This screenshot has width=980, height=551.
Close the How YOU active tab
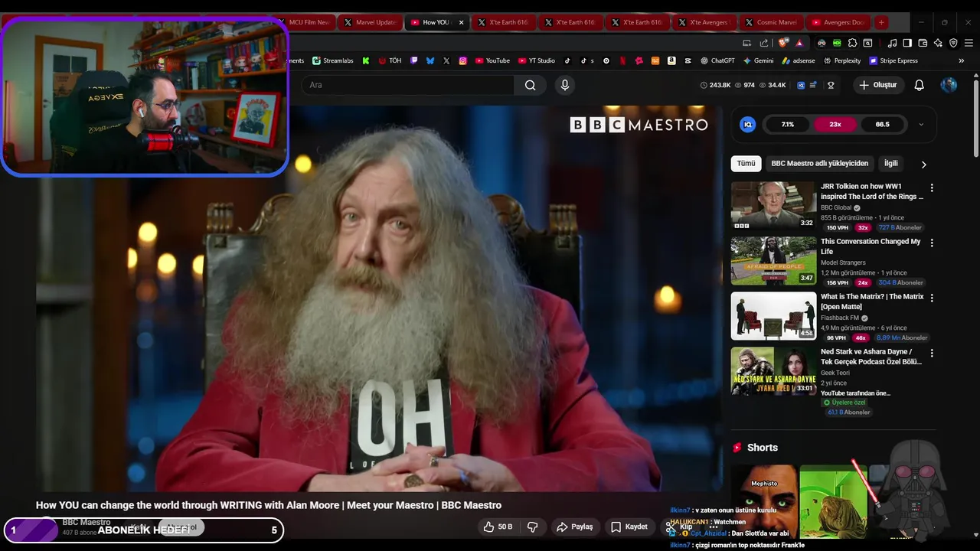461,22
